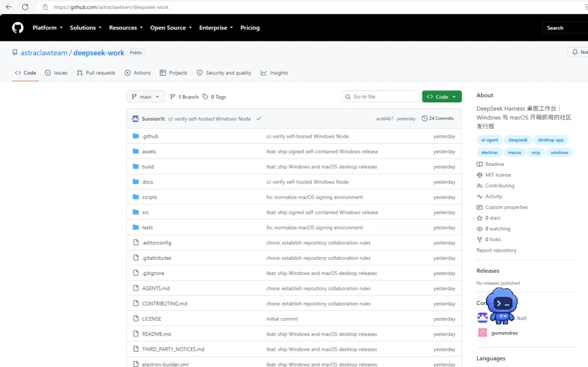
Task: Click the src folder icon
Action: pos(136,212)
